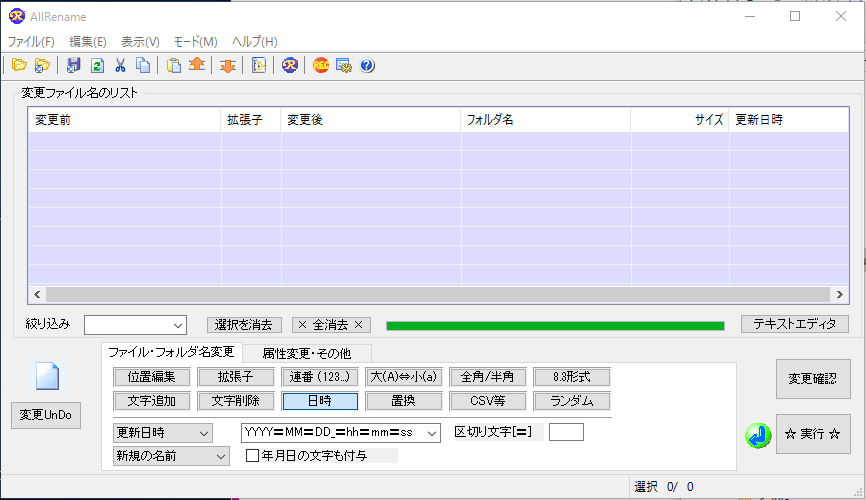Switch to 属性変更・その他 tab
Screen dimensions: 866x500
click(307, 354)
